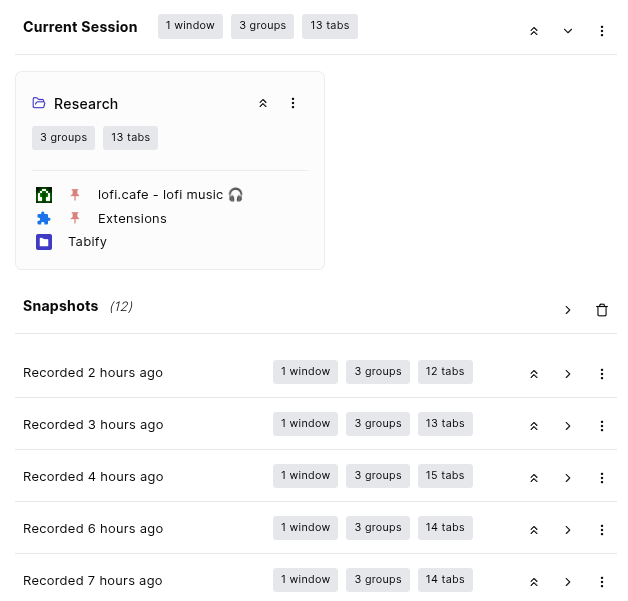Image resolution: width=628 pixels, height=601 pixels.
Task: Expand the Snapshots section chevron
Action: click(x=568, y=310)
